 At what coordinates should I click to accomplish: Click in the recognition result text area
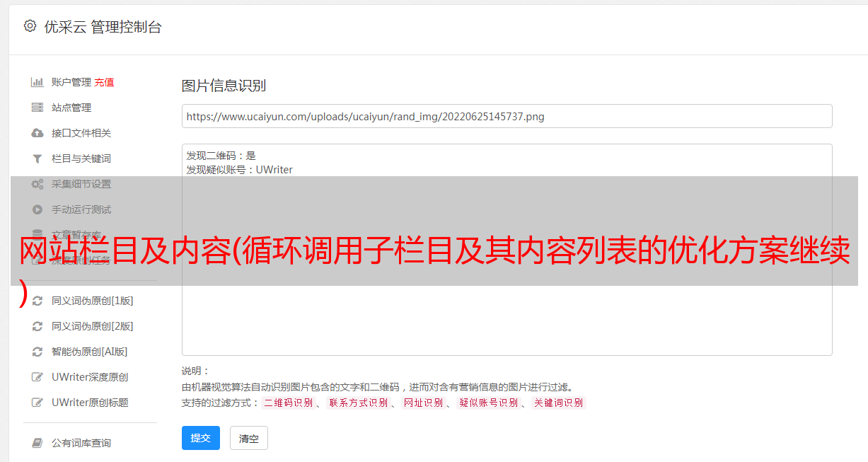[x=507, y=250]
